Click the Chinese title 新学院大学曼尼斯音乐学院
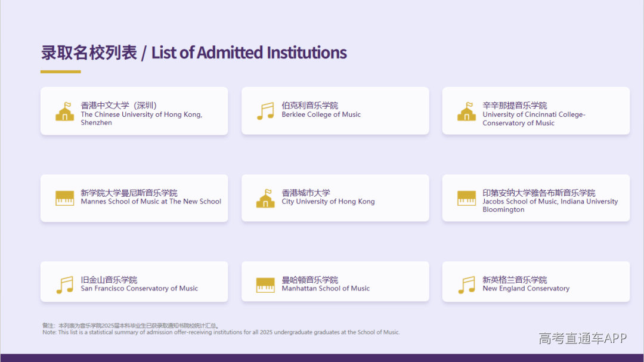Viewport: 644px width, 362px height. [129, 193]
